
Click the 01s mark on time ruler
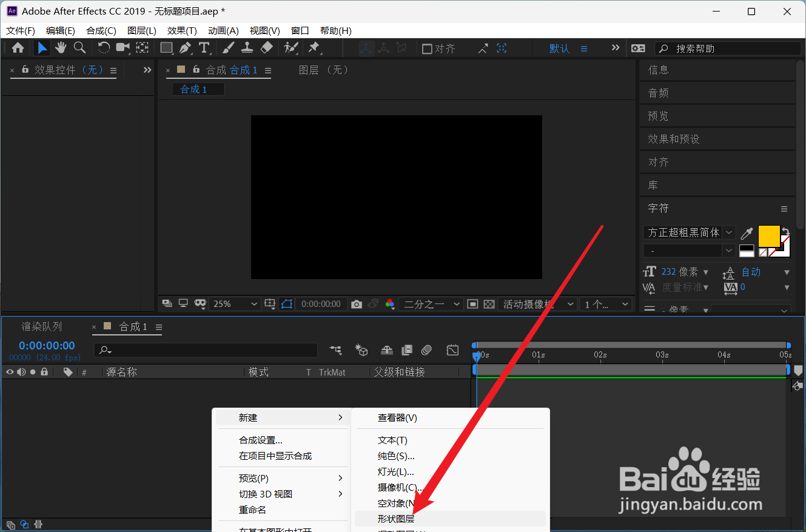click(x=538, y=354)
